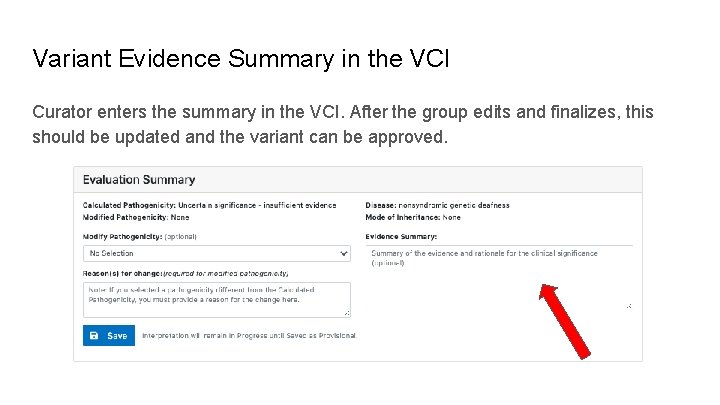Click the slide title Variant Evidence Summary
This screenshot has width=720, height=405.
[241, 58]
